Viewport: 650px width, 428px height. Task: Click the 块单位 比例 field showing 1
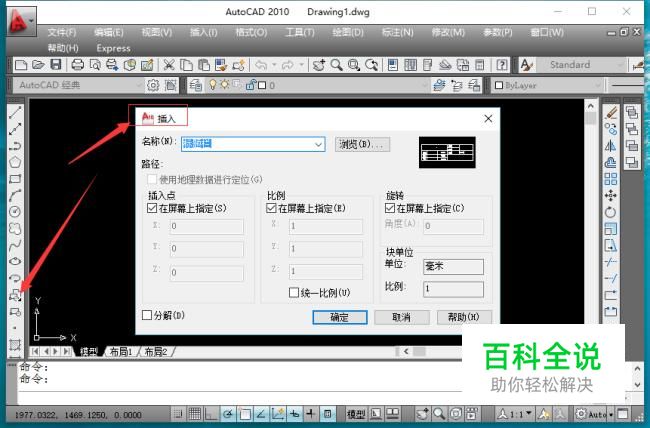[453, 289]
